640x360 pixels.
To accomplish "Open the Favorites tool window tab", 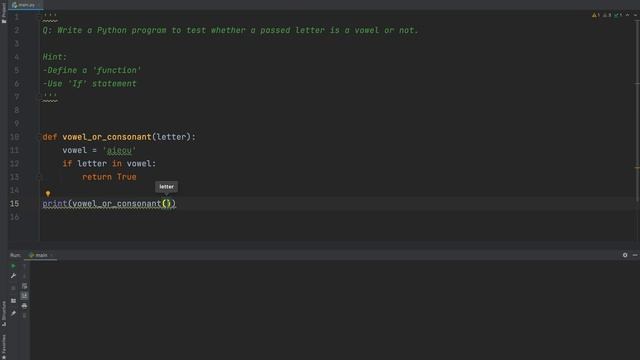I will (x=4, y=346).
